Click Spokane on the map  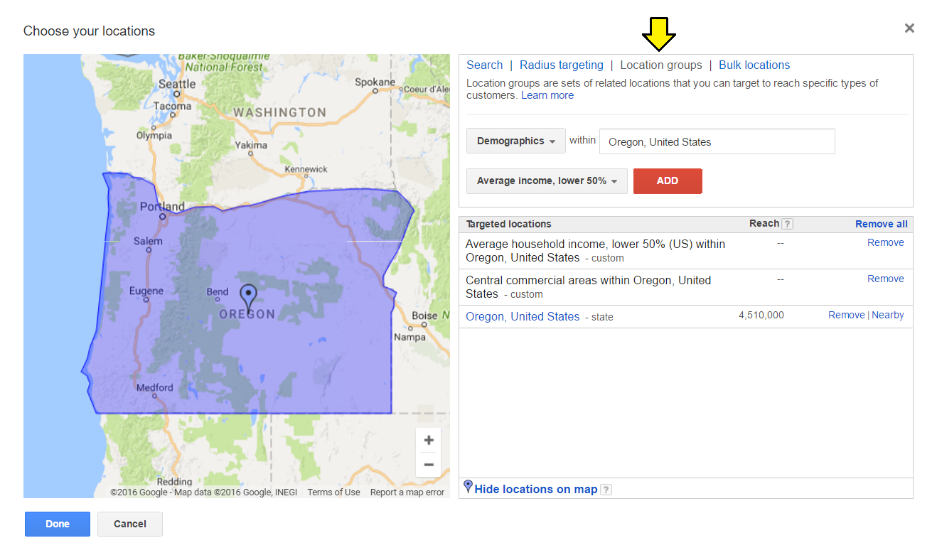[x=375, y=82]
